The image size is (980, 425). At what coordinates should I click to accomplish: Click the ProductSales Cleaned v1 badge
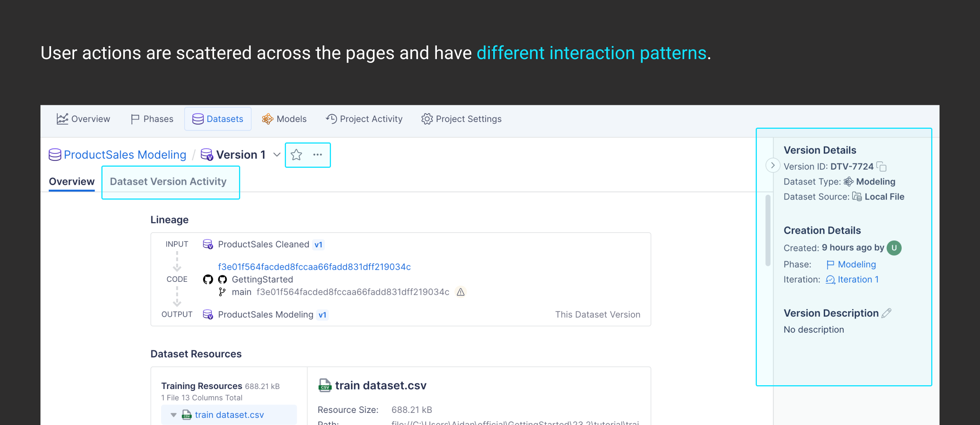tap(318, 244)
